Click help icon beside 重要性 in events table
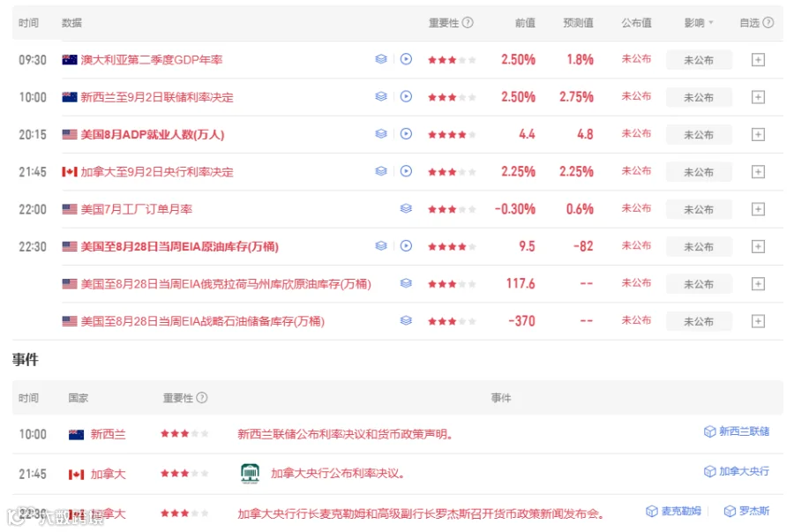The width and height of the screenshot is (794, 532). pos(201,397)
